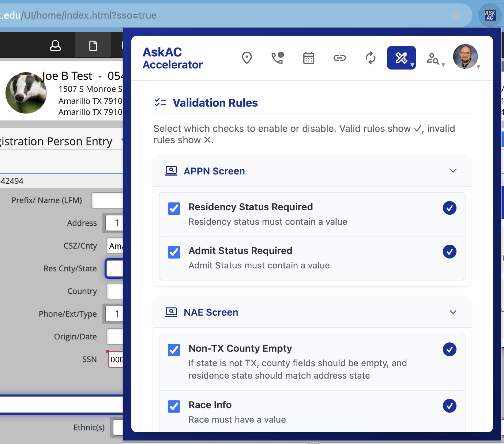
Task: Click the Phone/Ext/Type number field
Action: tap(114, 314)
